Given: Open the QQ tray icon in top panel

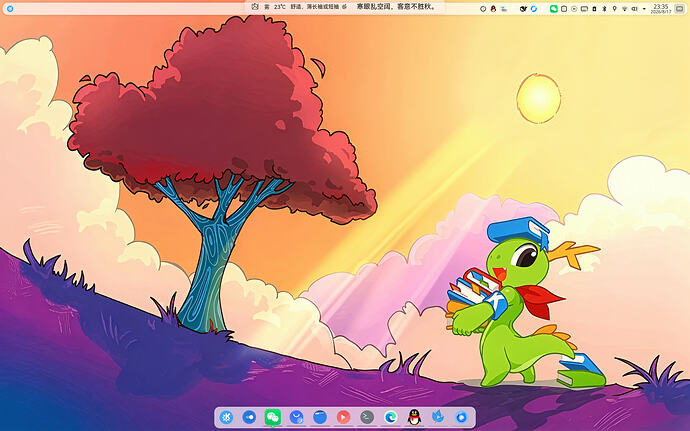Looking at the screenshot, I should tap(493, 9).
